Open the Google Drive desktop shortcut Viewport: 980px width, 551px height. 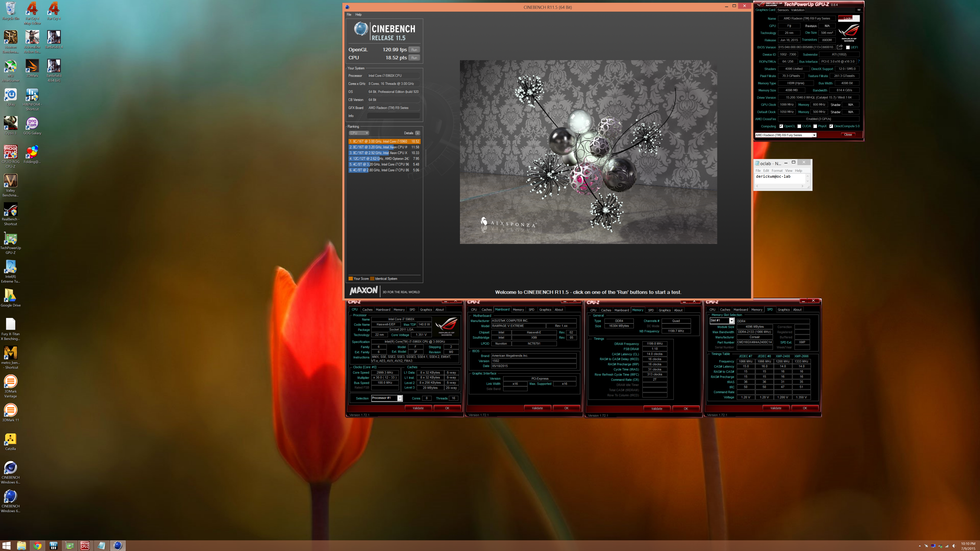click(11, 298)
